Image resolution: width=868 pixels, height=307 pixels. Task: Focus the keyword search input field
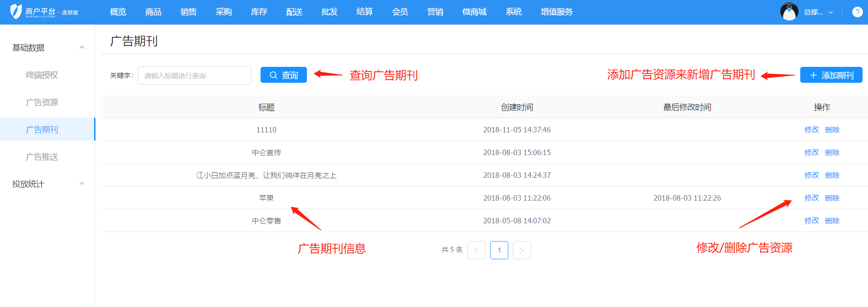point(194,75)
